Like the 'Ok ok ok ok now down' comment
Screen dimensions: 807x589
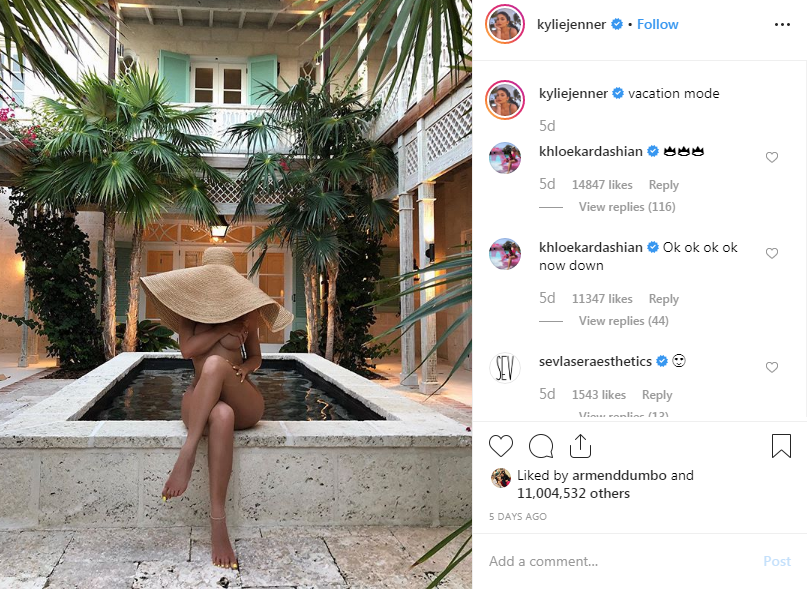tap(771, 253)
